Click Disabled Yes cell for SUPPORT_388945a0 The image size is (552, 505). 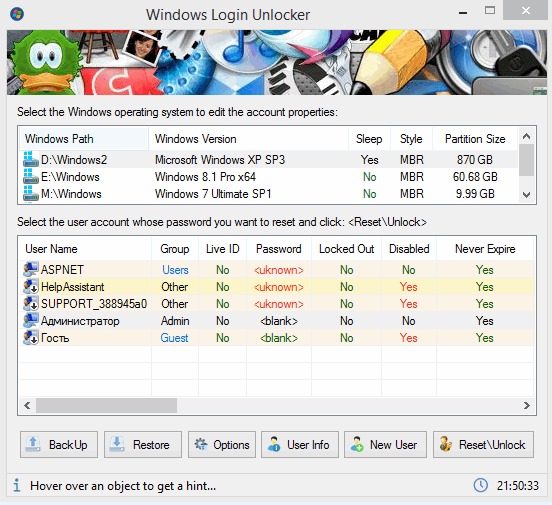pos(408,304)
